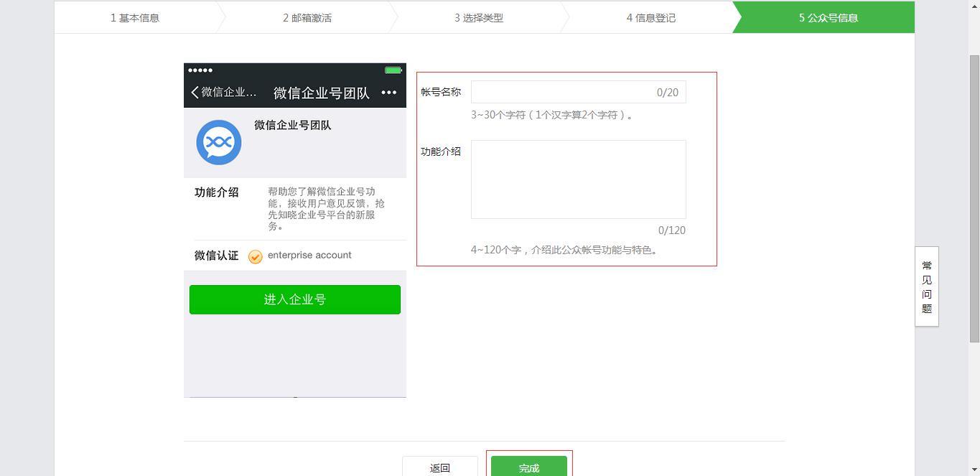
Task: Select step 2 邮箱激活
Action: click(x=307, y=18)
